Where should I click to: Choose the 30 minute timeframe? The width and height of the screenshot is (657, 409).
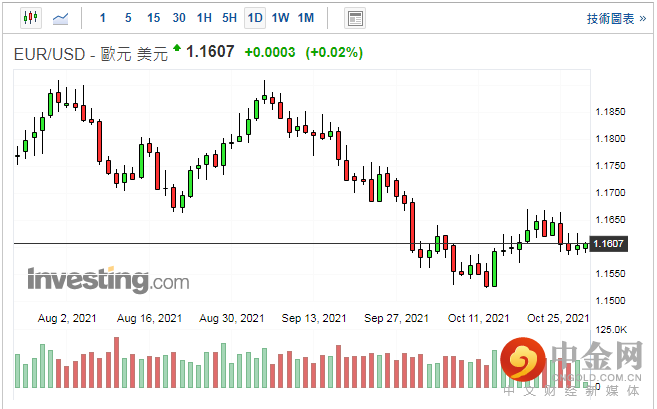click(x=179, y=18)
